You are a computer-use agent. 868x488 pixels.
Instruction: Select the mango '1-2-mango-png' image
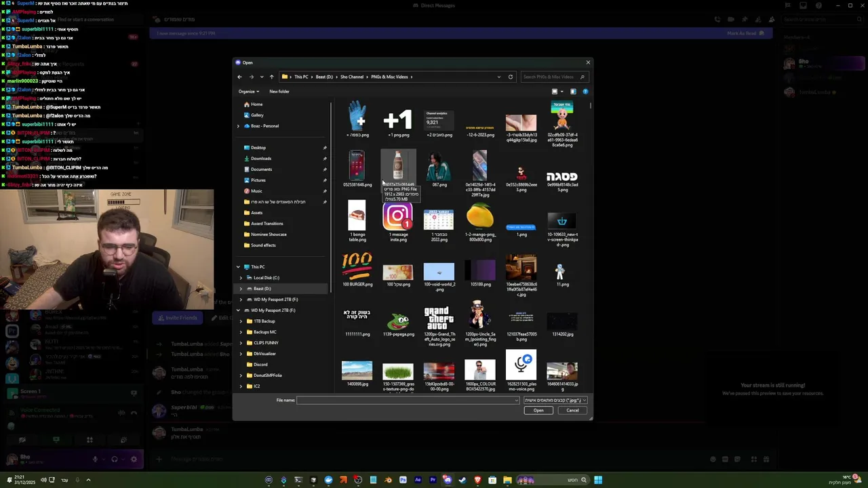(x=480, y=222)
